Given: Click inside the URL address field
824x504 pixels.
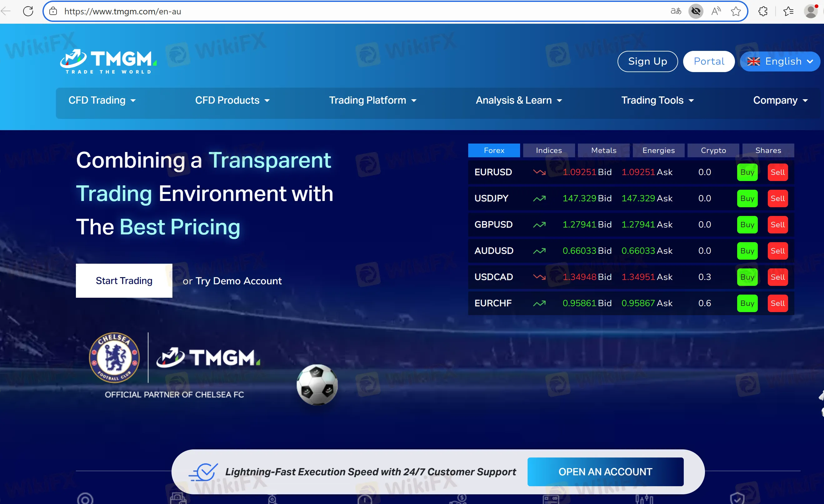Looking at the screenshot, I should [x=335, y=11].
